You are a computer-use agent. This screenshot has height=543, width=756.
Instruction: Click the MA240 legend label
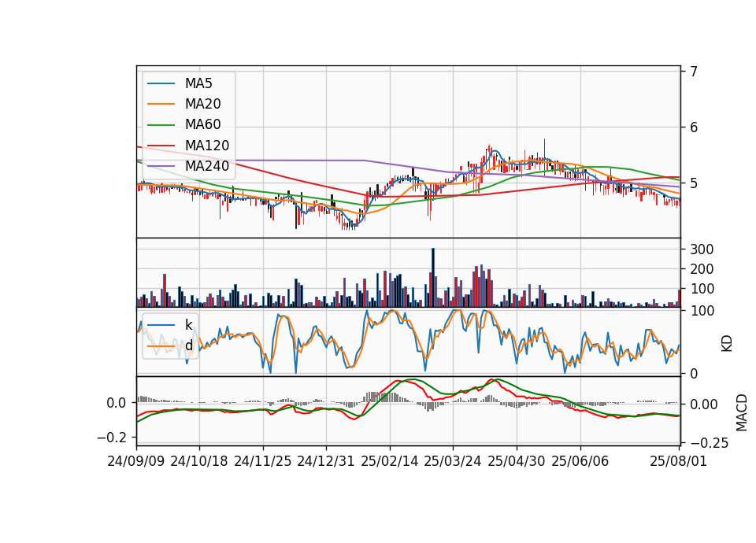pyautogui.click(x=207, y=166)
